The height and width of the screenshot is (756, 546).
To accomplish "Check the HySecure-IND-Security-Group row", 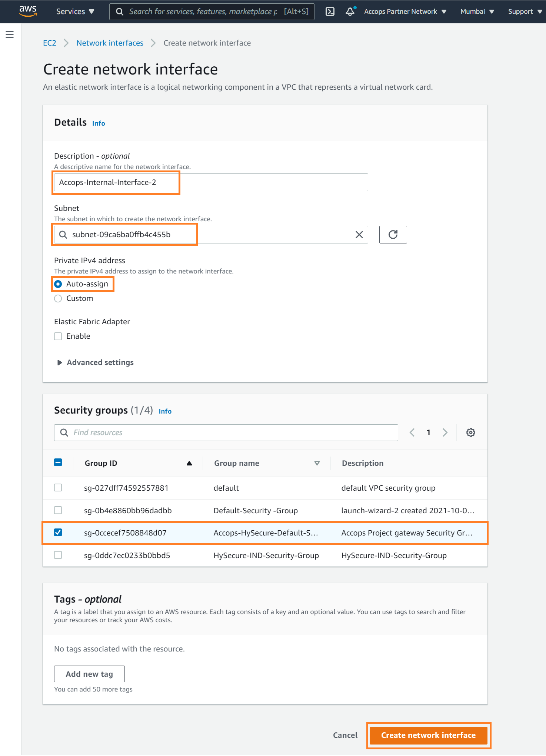I will pyautogui.click(x=58, y=555).
